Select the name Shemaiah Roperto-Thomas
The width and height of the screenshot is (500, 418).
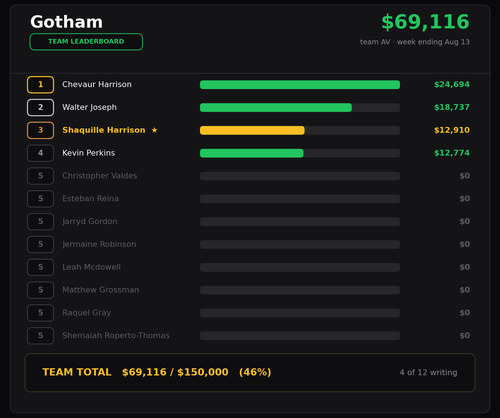pyautogui.click(x=116, y=336)
